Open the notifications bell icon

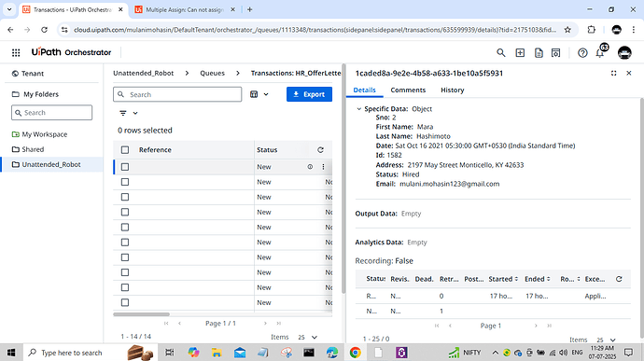600,53
